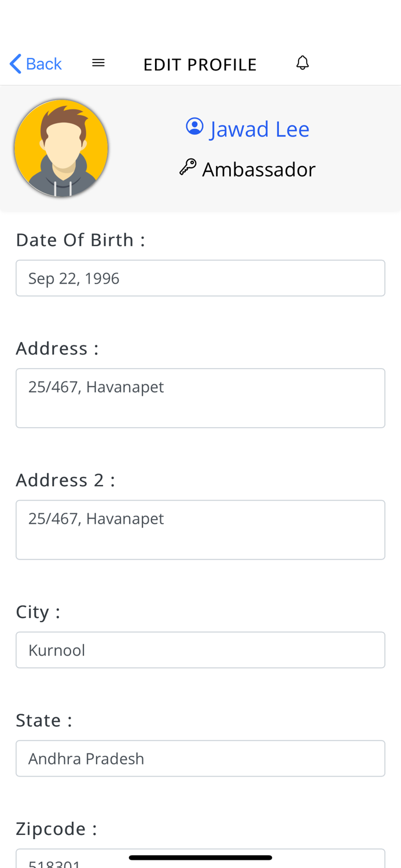Image resolution: width=401 pixels, height=868 pixels.
Task: Tap the Ambassador role label
Action: coord(259,170)
